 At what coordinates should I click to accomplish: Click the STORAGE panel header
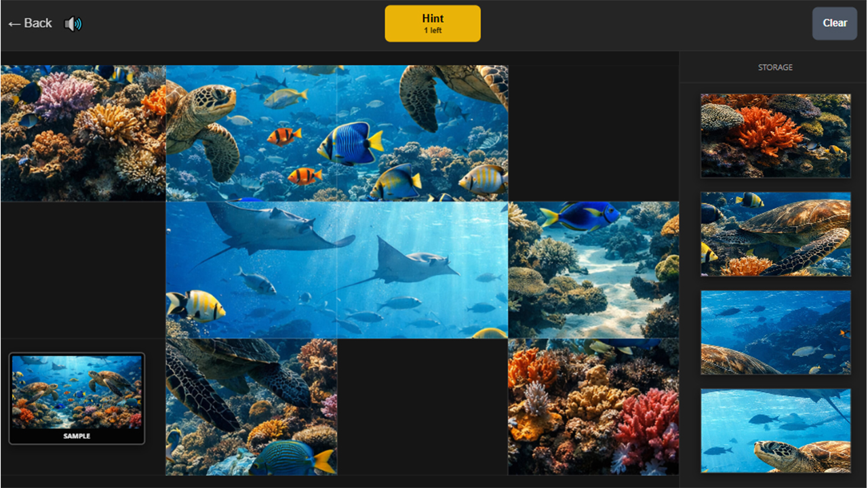tap(775, 67)
